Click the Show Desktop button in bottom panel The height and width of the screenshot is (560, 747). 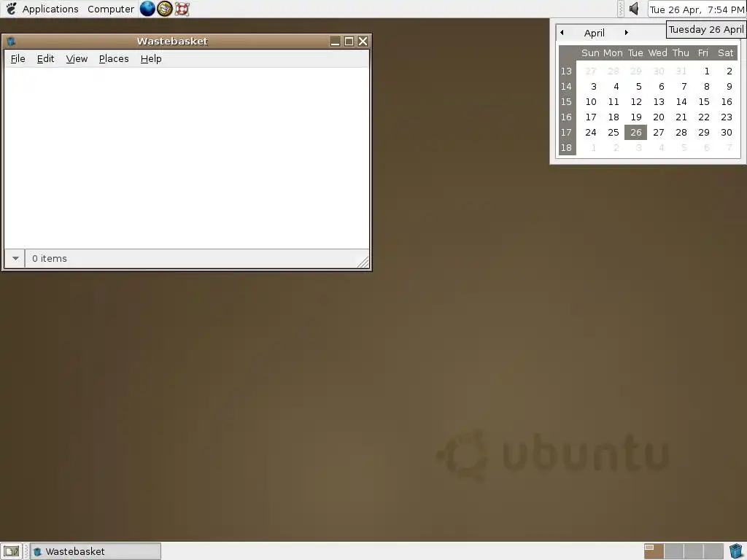tap(12, 551)
